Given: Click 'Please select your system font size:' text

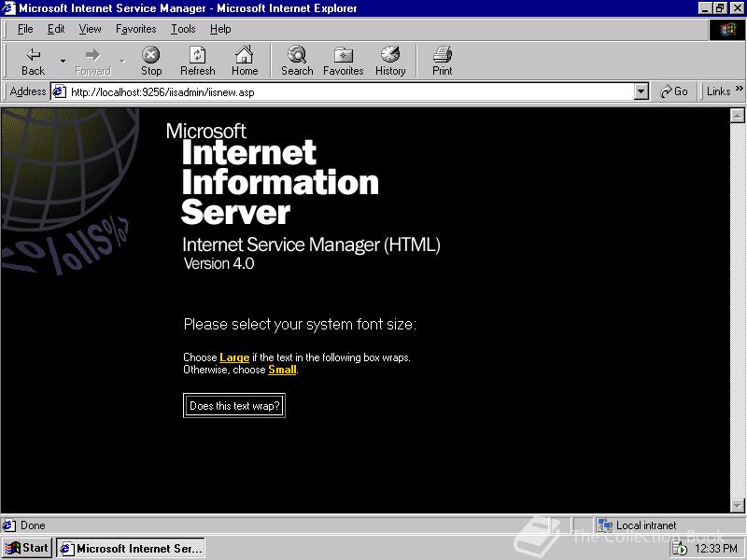Looking at the screenshot, I should coord(300,325).
